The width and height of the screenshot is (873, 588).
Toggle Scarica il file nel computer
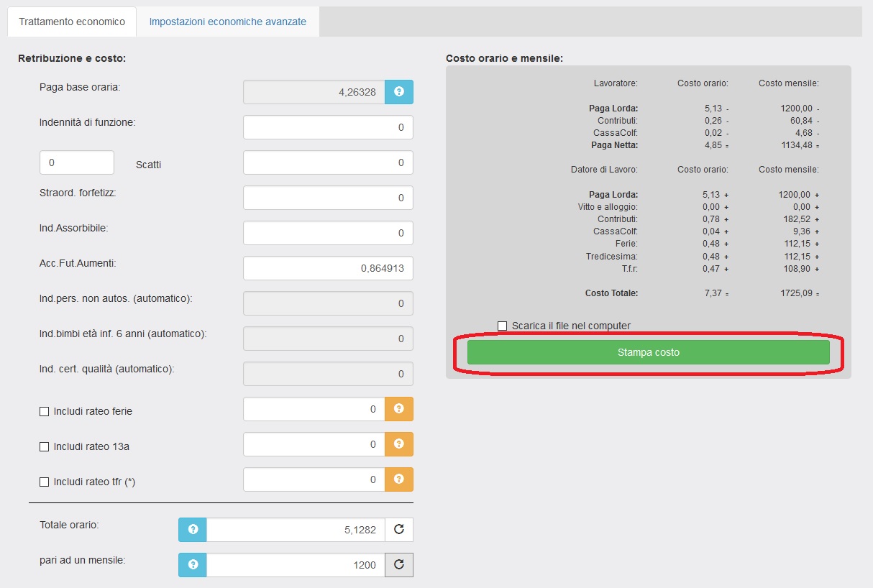(x=502, y=326)
